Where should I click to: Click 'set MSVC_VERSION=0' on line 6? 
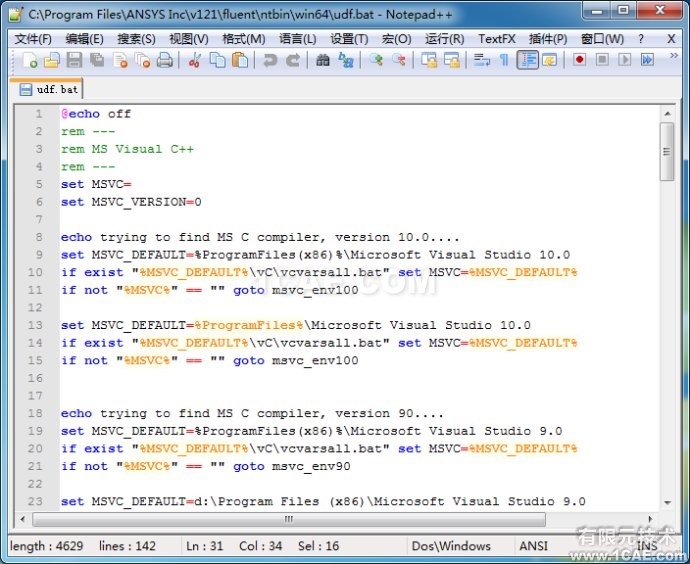coord(131,202)
